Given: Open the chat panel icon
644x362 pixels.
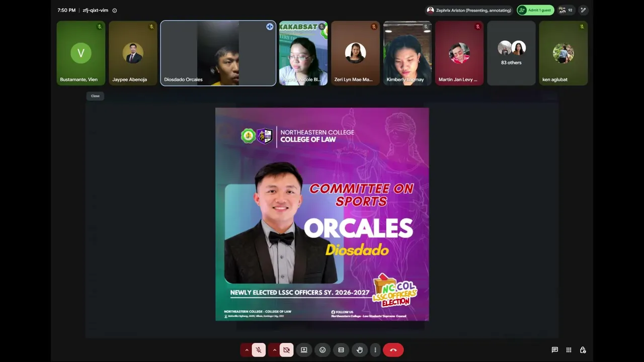Looking at the screenshot, I should [554, 350].
